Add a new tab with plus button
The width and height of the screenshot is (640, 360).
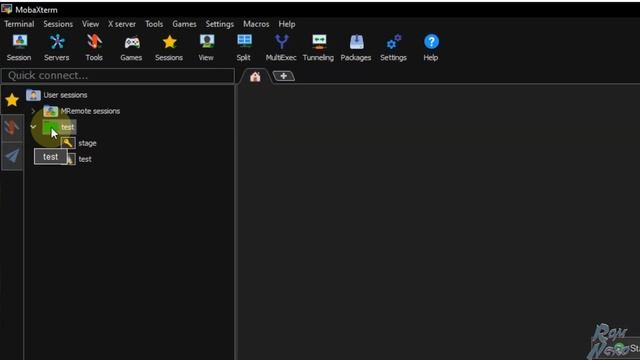[284, 76]
